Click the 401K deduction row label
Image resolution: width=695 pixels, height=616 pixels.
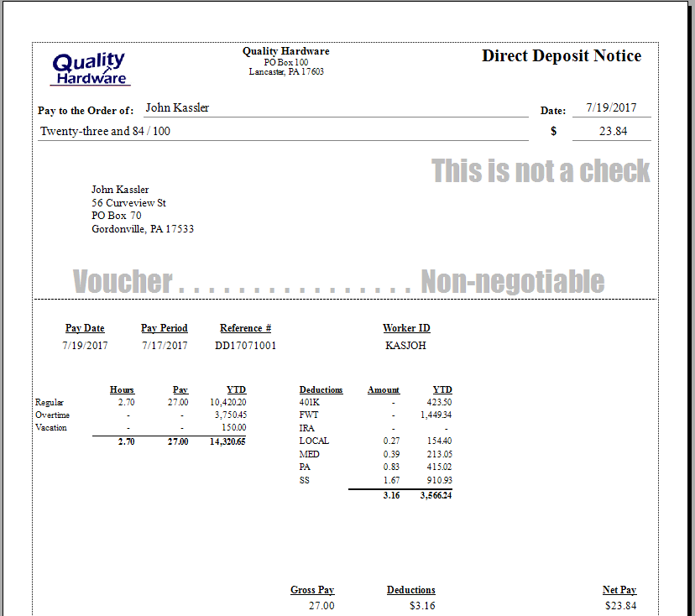(x=309, y=402)
